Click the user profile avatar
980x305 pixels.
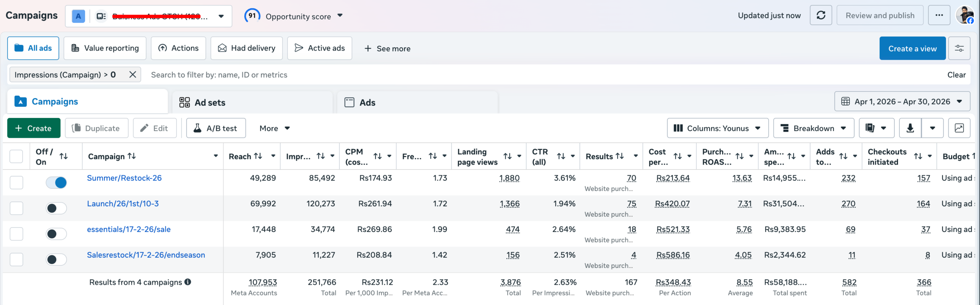pyautogui.click(x=964, y=15)
